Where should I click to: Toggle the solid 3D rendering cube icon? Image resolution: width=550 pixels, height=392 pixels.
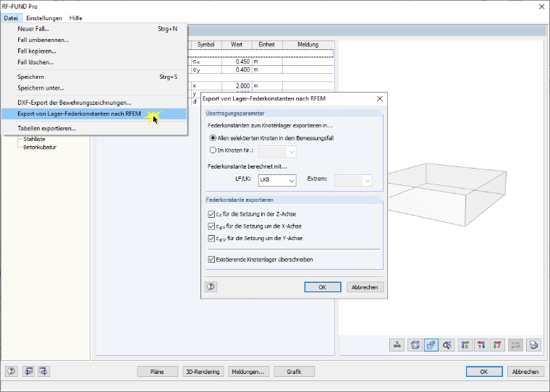coord(431,345)
